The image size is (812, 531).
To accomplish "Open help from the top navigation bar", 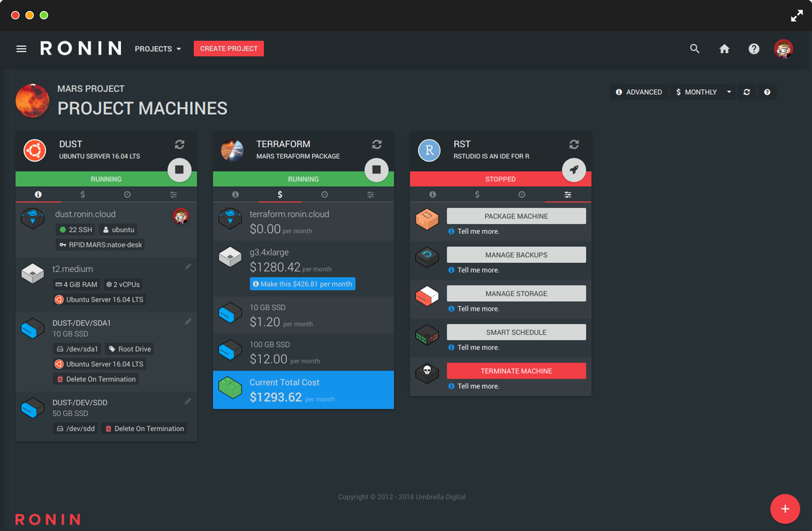I will (753, 49).
